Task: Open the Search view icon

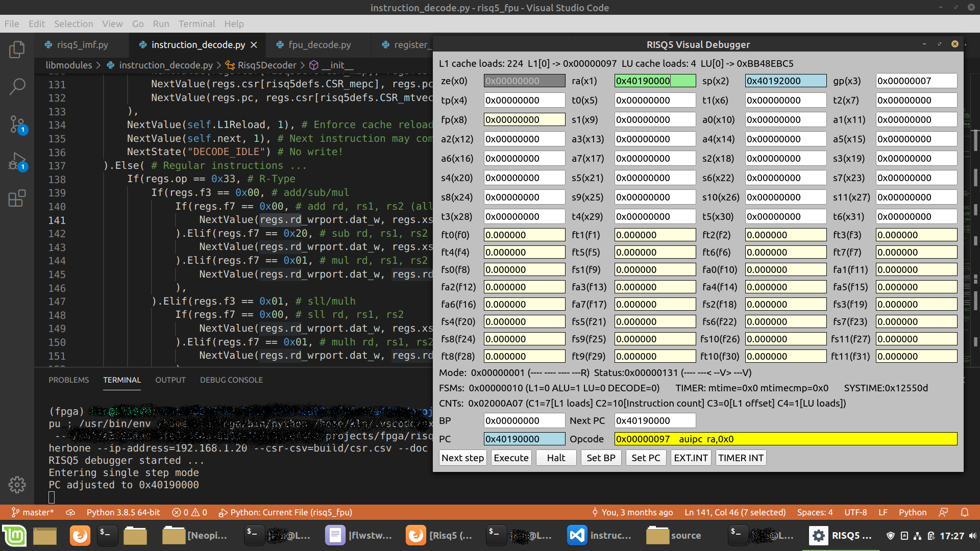Action: pos(17,87)
